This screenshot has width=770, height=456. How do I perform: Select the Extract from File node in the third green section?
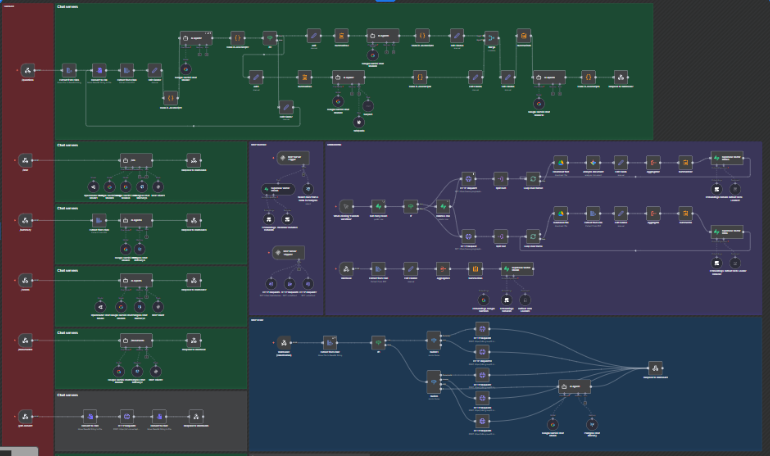point(99,220)
